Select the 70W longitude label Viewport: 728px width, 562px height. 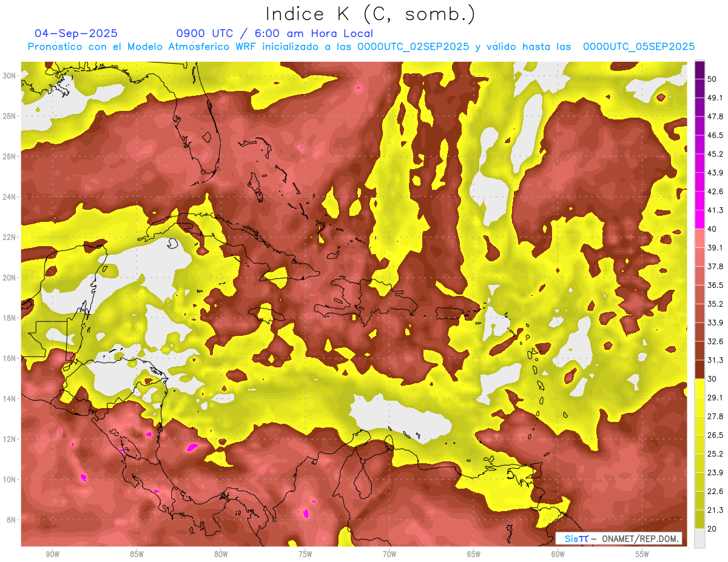pos(389,554)
